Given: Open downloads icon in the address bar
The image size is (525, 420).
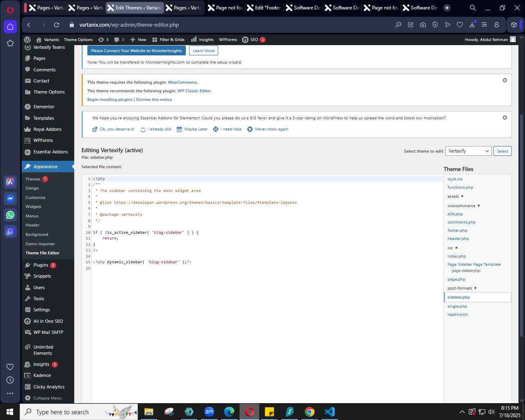Looking at the screenshot, I should pos(472,25).
